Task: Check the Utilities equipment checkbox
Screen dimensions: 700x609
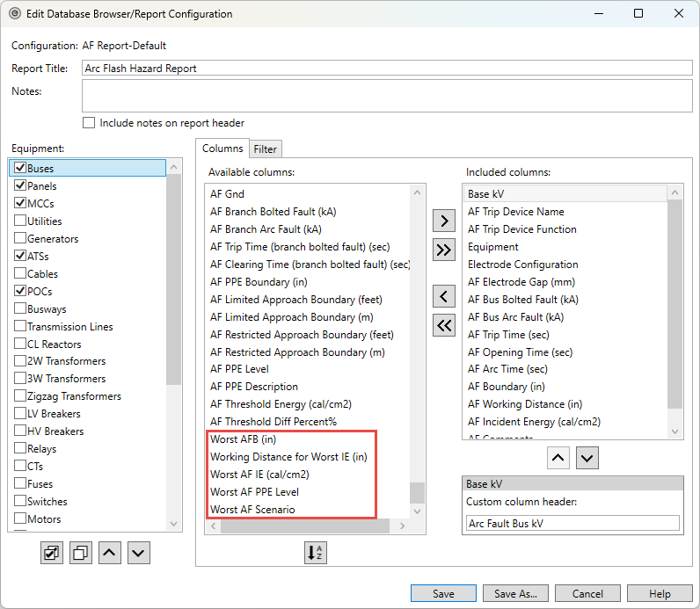Action: coord(20,221)
